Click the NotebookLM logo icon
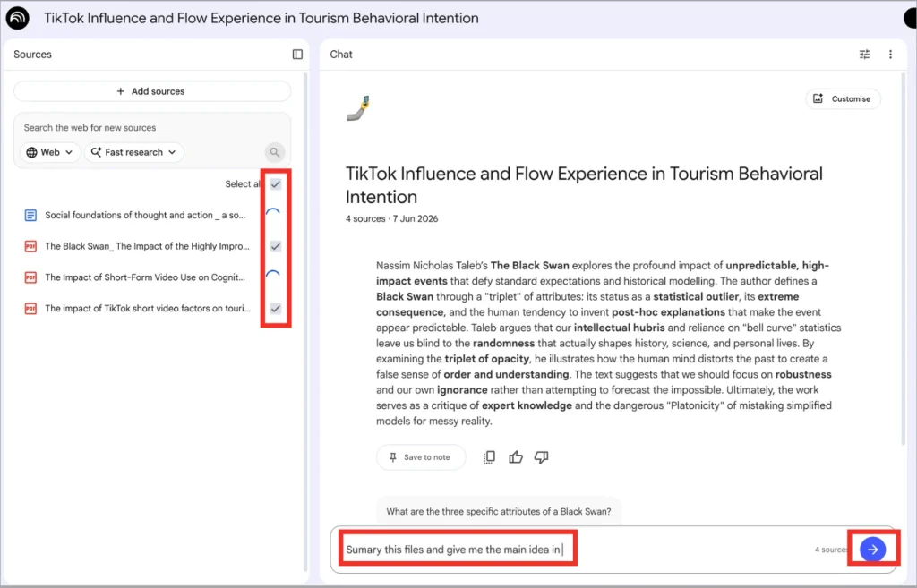The width and height of the screenshot is (917, 588). (x=18, y=18)
